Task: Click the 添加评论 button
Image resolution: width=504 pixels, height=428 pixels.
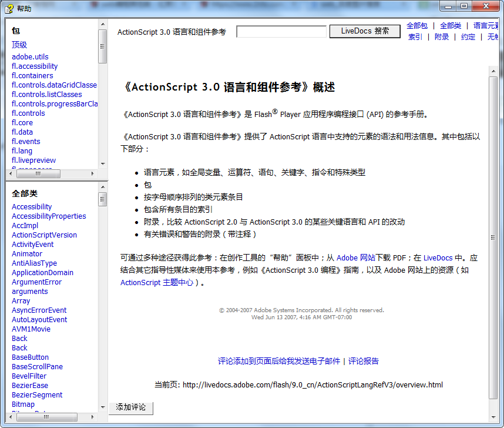Action: point(130,408)
